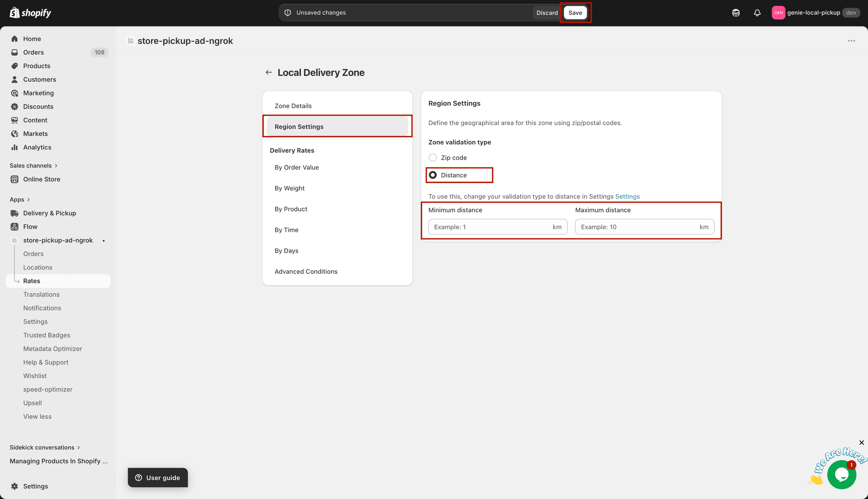Image resolution: width=868 pixels, height=499 pixels.
Task: Collapse app submenu with View less
Action: point(38,417)
